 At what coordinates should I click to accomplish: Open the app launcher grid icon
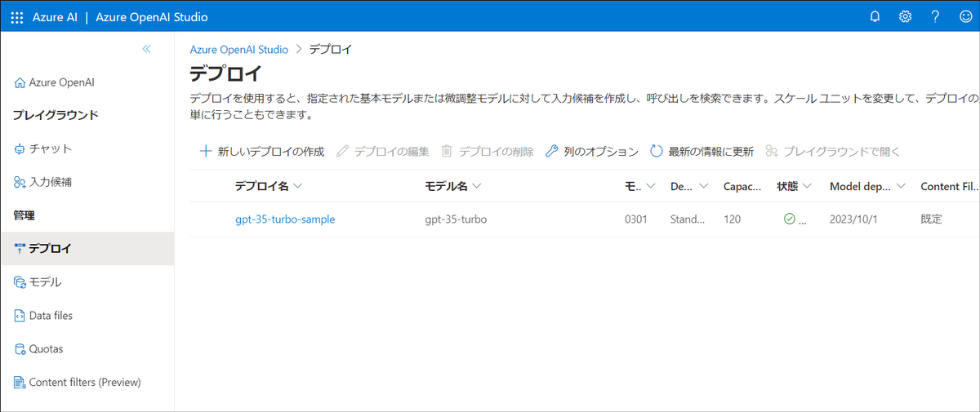point(16,16)
